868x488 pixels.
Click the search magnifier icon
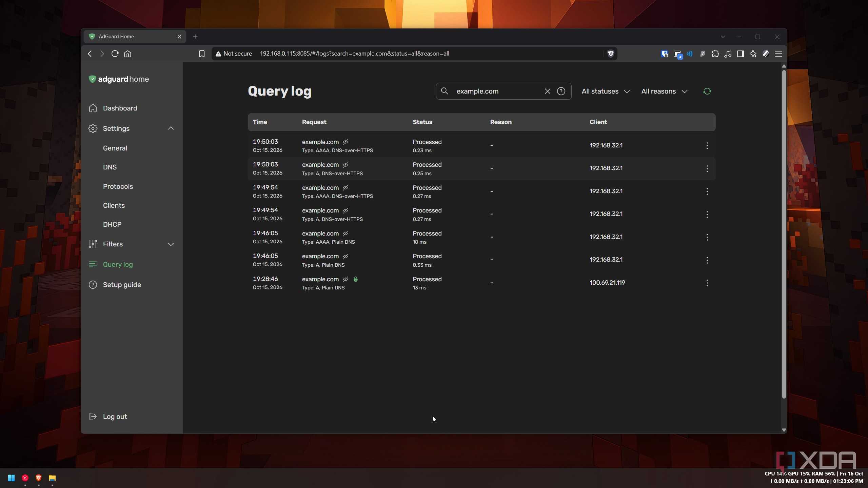coord(445,91)
